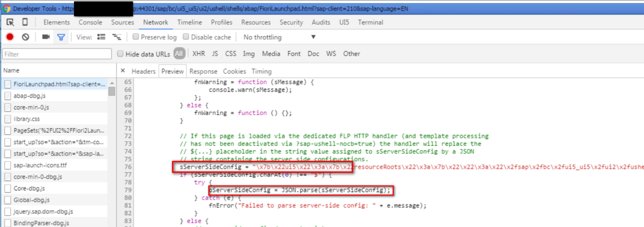Select the PageSets request row

tap(55, 130)
